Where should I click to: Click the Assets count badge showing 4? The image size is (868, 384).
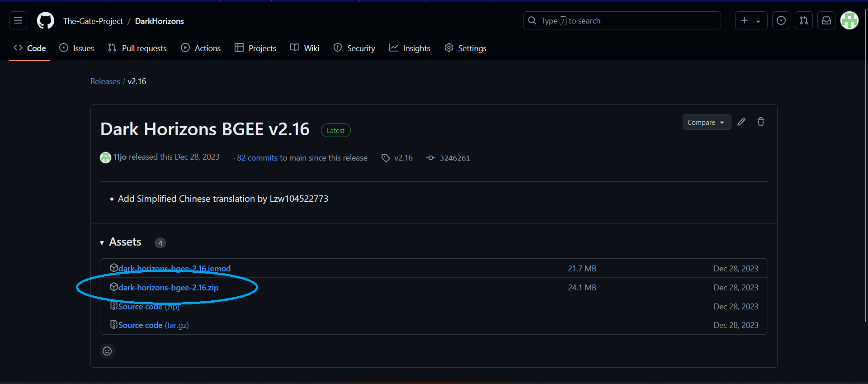[160, 243]
